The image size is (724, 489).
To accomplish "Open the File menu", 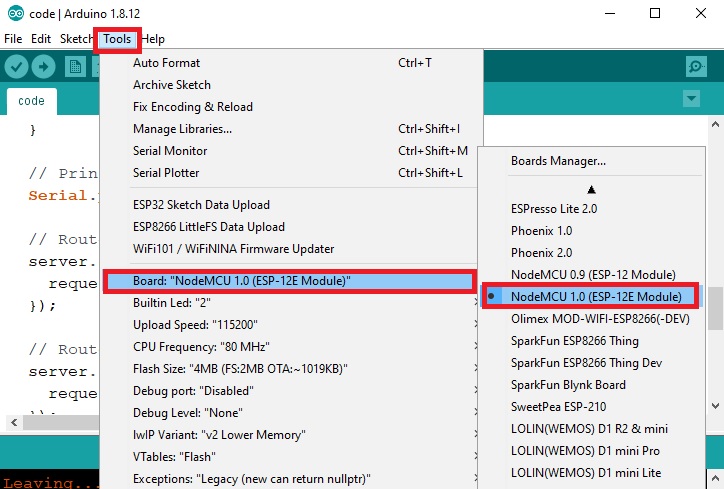I will tap(13, 39).
